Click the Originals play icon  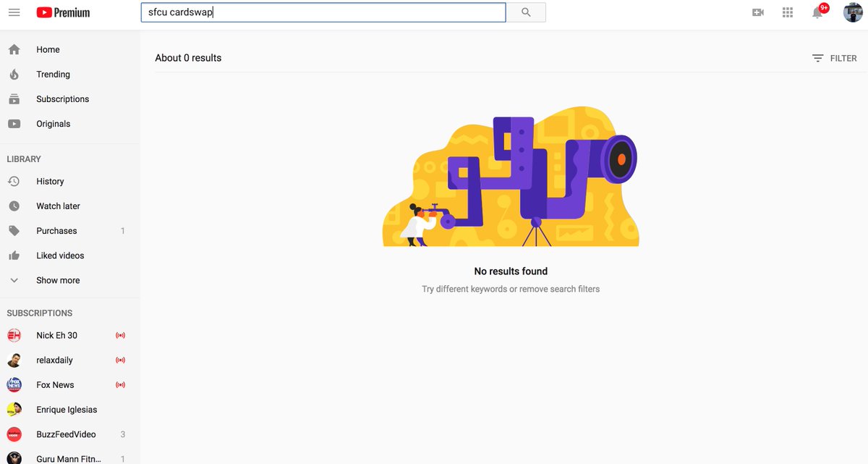(14, 124)
